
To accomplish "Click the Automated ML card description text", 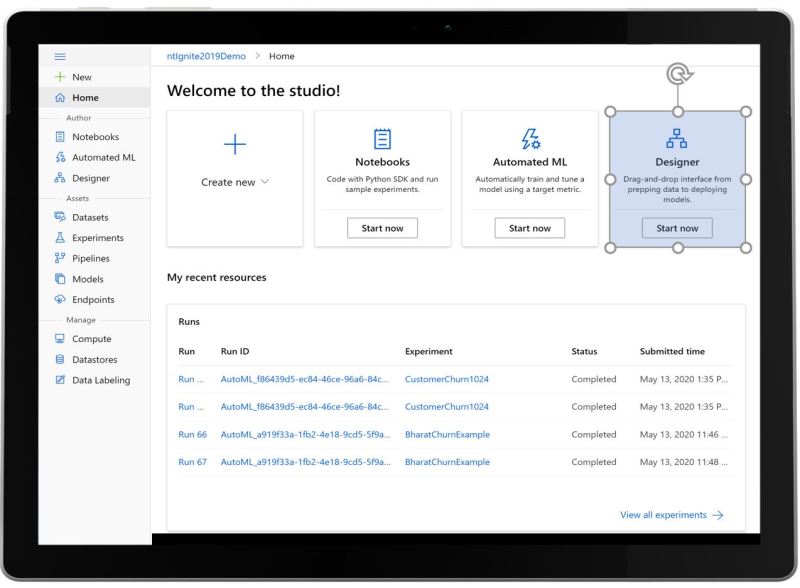I will click(530, 184).
